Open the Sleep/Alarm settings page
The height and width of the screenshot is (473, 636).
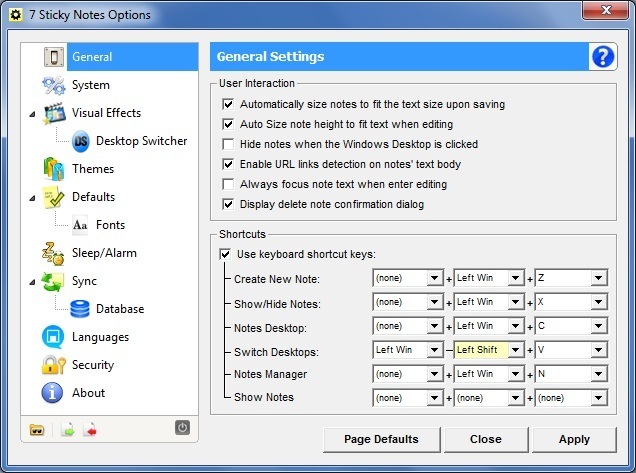(104, 253)
